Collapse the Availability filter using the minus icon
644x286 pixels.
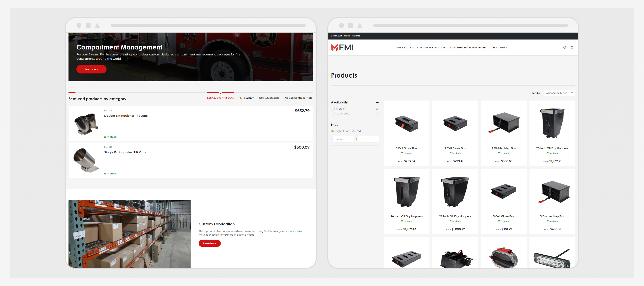(x=377, y=102)
